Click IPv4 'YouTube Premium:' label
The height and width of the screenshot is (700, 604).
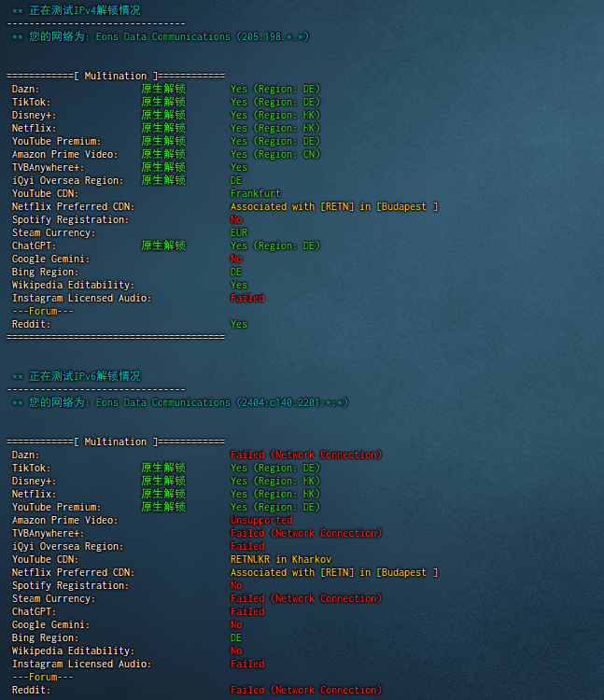(57, 142)
